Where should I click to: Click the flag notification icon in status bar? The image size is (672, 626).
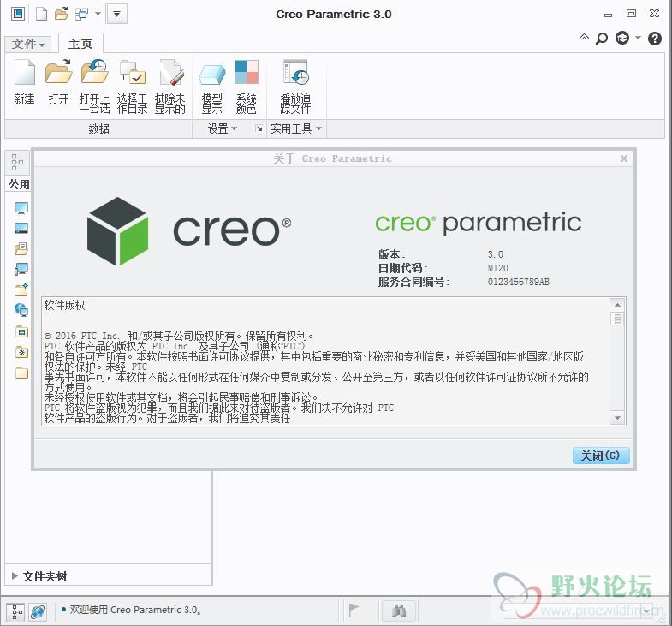tap(354, 610)
